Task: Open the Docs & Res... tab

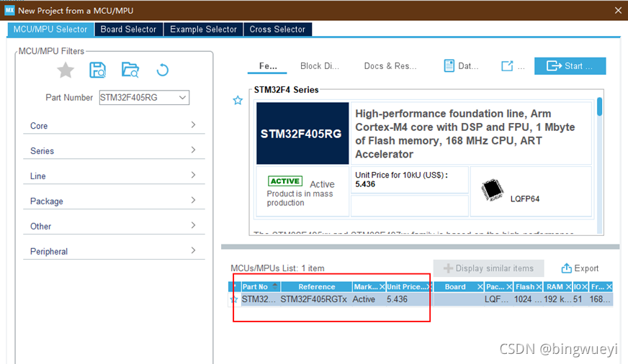Action: coord(390,66)
